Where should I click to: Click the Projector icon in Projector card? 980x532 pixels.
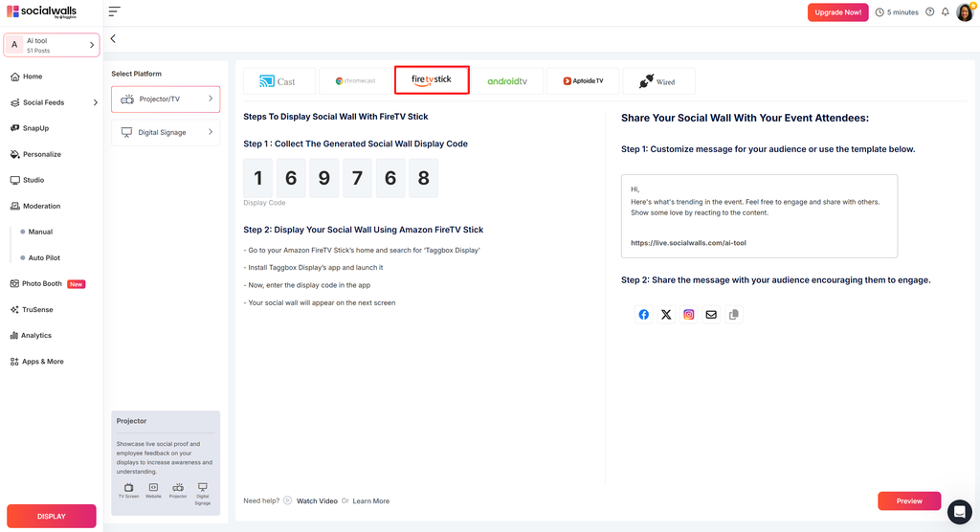point(178,490)
